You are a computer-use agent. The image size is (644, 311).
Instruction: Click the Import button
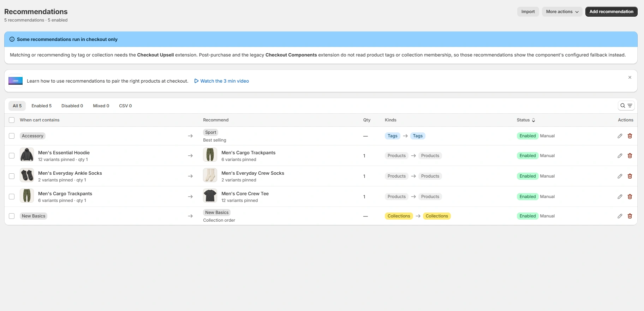tap(528, 12)
